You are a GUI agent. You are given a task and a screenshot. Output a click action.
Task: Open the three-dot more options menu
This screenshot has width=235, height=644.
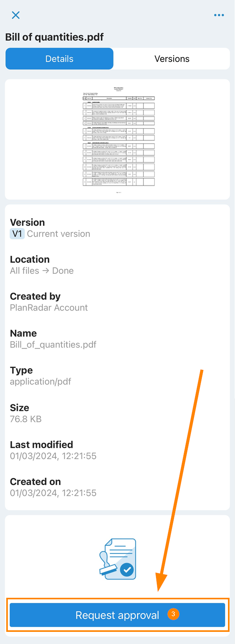coord(219,15)
